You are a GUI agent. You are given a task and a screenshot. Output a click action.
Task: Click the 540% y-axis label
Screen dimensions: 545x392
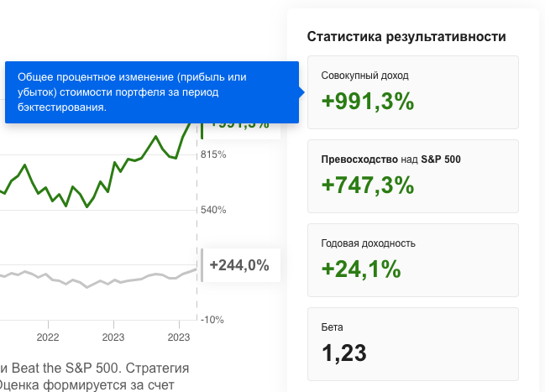(x=213, y=210)
